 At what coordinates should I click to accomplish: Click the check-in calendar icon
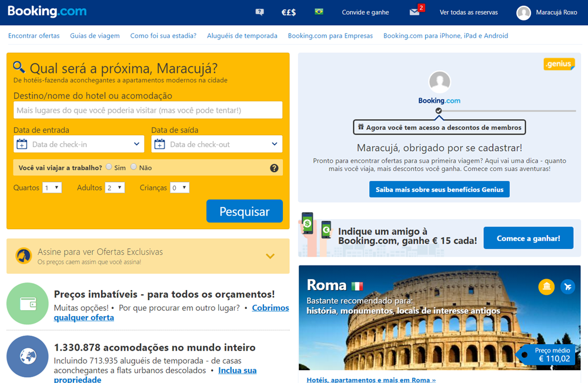22,144
